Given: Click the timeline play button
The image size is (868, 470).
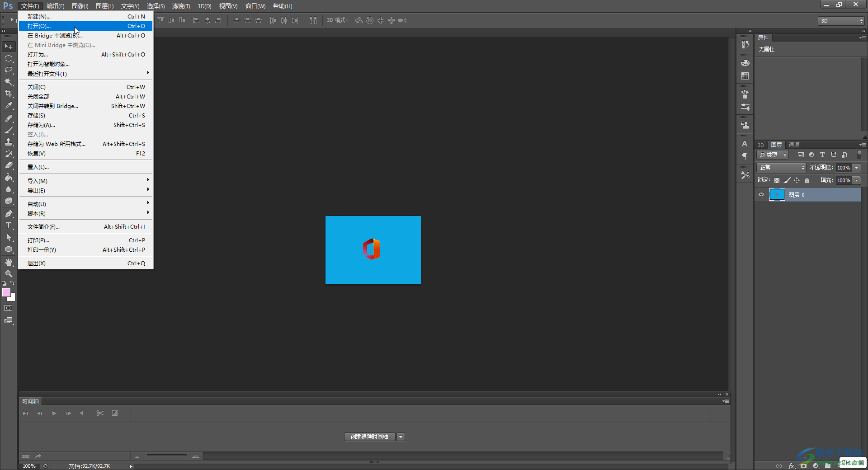Looking at the screenshot, I should [54, 413].
